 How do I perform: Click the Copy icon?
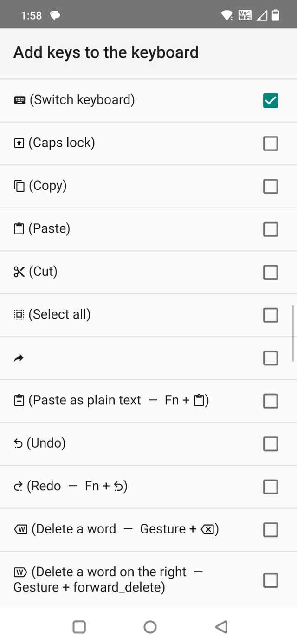(x=19, y=186)
